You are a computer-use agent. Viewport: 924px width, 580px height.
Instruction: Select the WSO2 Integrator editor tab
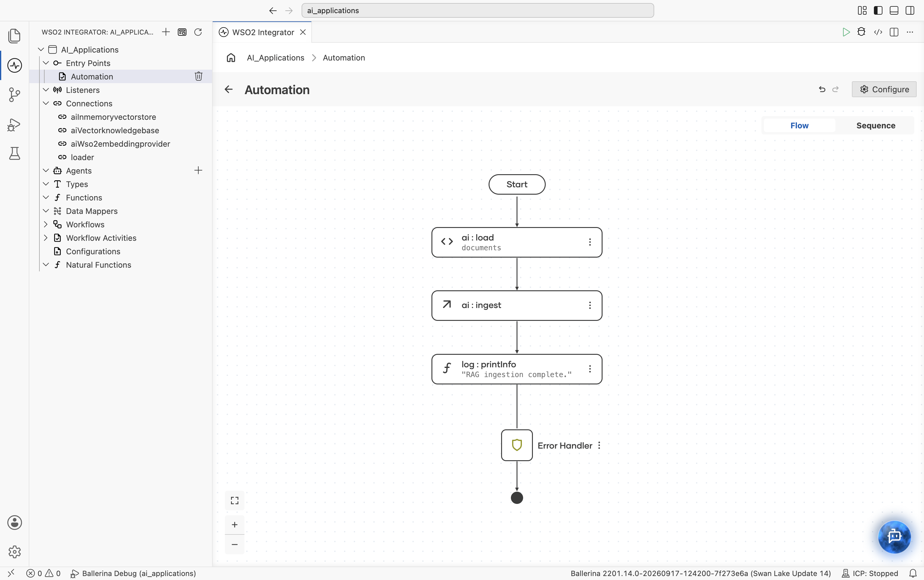pos(263,32)
